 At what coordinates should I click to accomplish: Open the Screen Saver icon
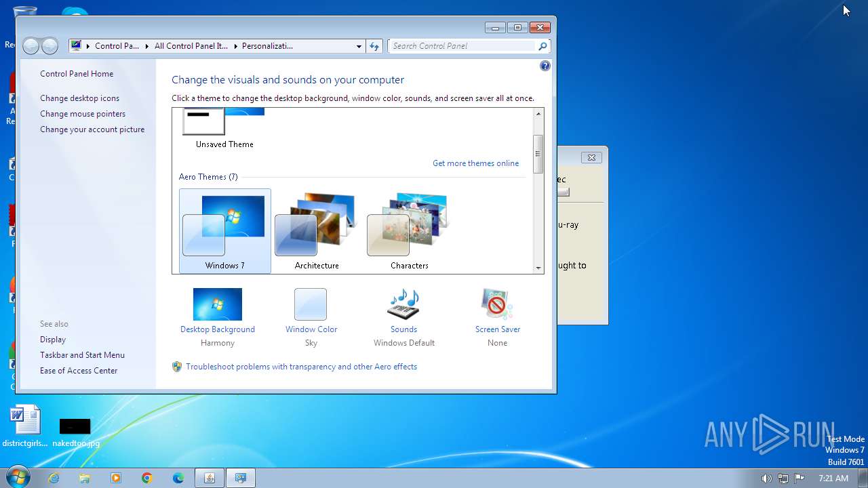[497, 304]
